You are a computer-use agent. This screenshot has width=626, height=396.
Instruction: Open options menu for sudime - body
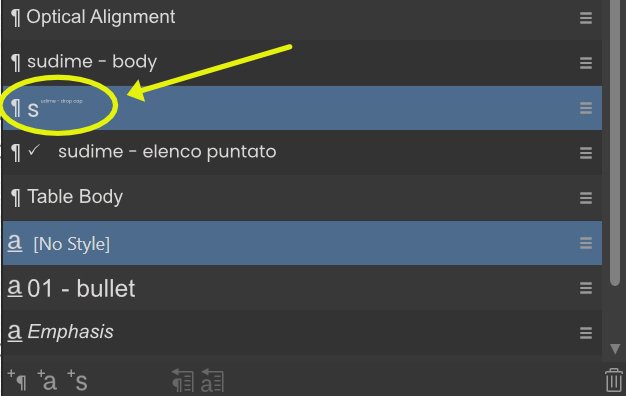coord(586,63)
